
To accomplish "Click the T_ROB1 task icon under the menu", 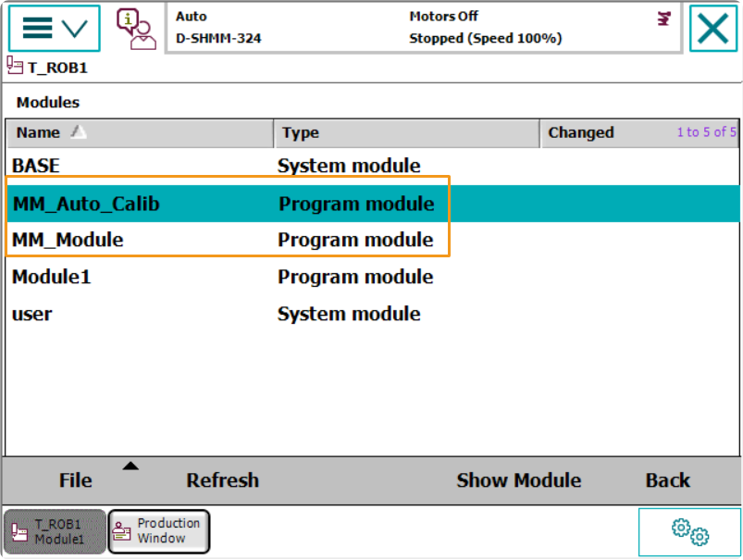I will coord(15,66).
